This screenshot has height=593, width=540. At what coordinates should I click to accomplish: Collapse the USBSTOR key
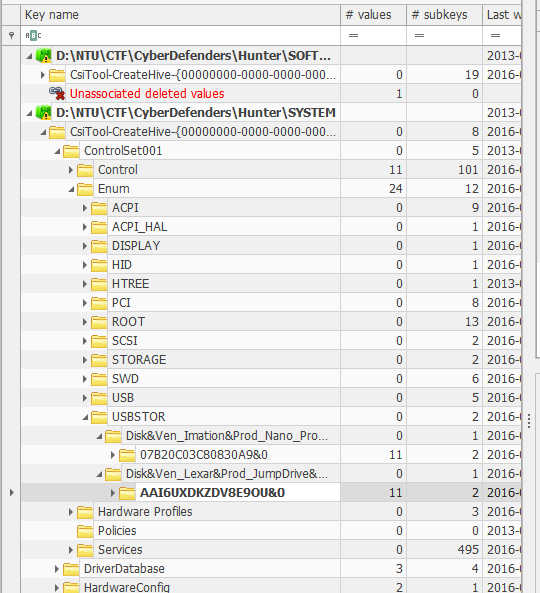coord(85,417)
